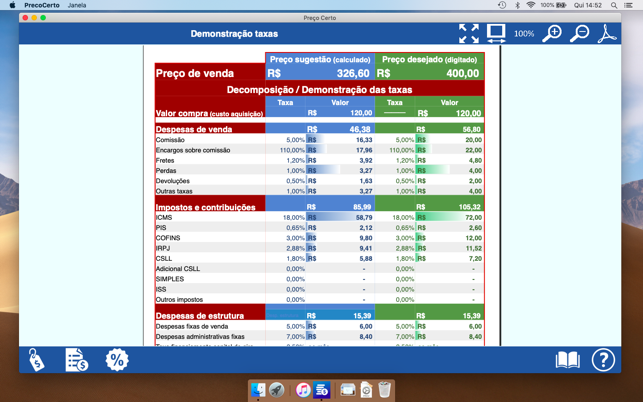Click the Encargos sobre comissão row label
This screenshot has height=402, width=643.
coord(193,150)
